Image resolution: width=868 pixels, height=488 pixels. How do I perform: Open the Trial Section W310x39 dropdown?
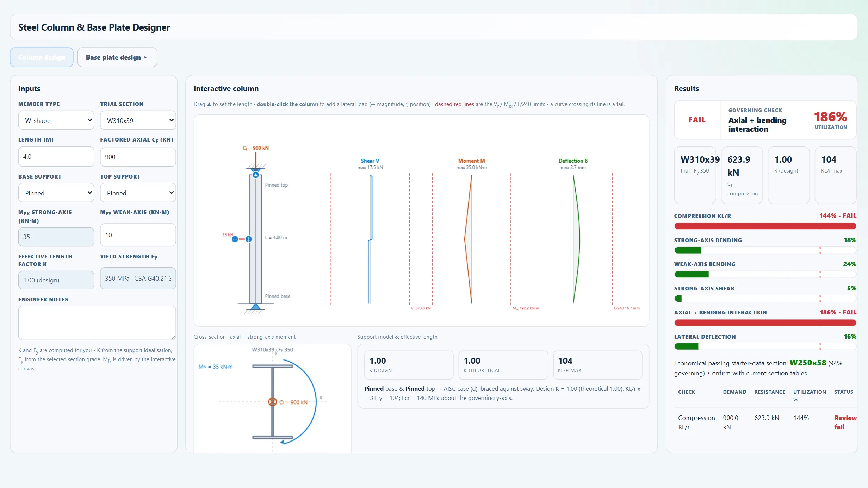138,120
